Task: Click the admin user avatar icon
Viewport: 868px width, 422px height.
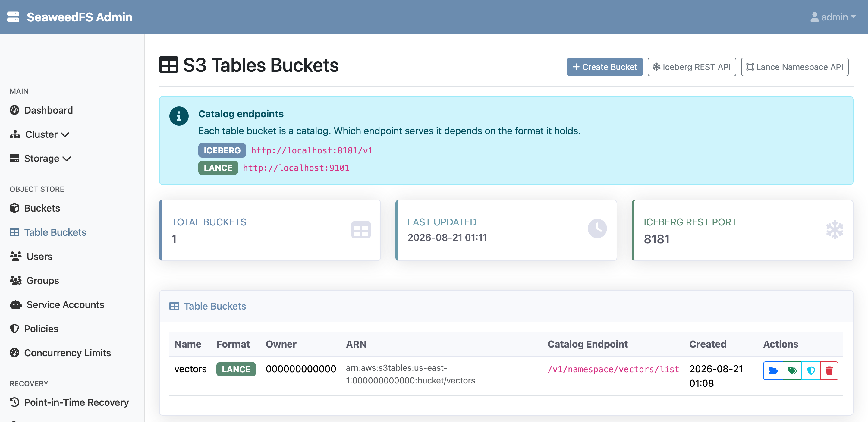Action: (814, 17)
